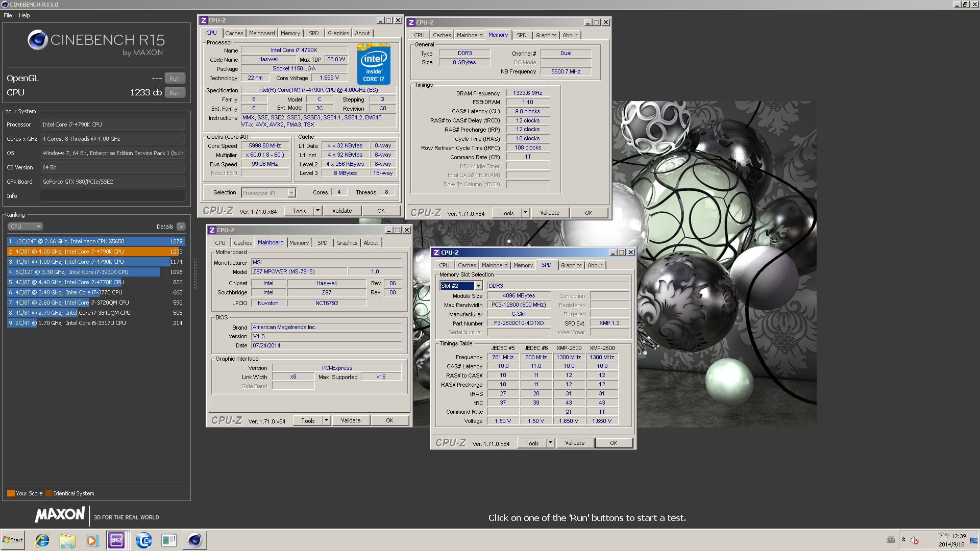Switch to About tab in SPD window

coord(595,265)
